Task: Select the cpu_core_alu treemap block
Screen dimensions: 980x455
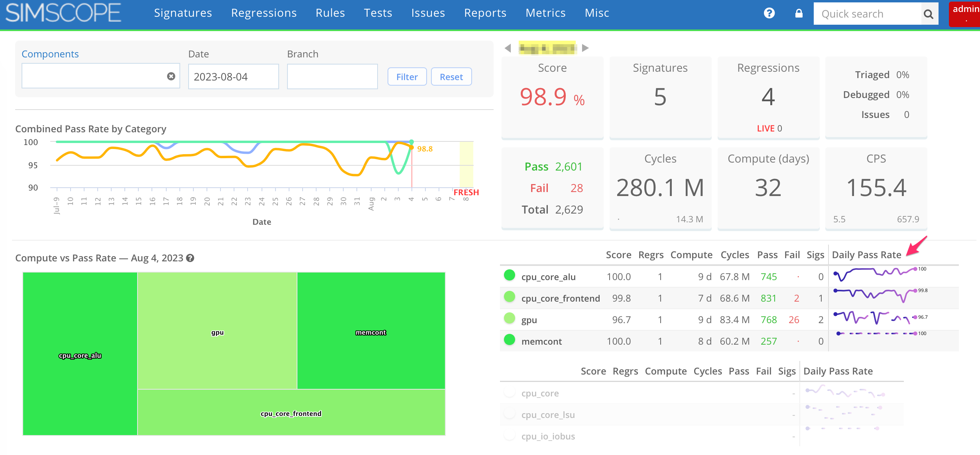Action: coord(80,354)
